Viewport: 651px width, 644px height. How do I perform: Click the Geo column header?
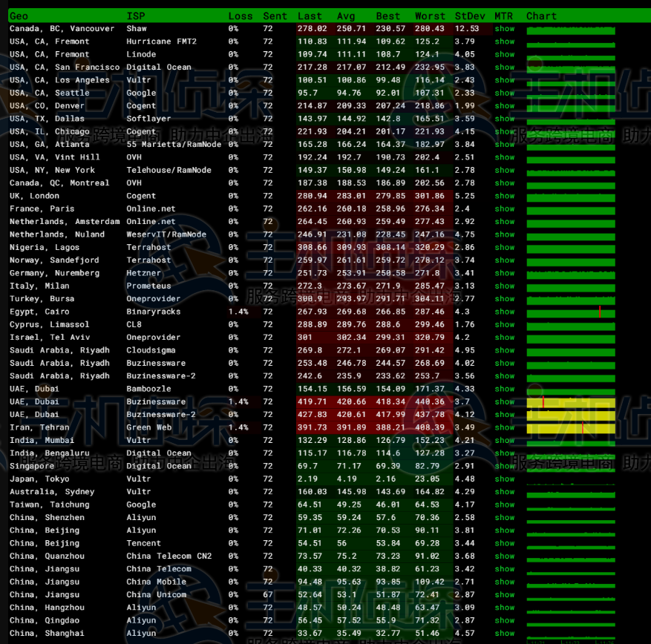[19, 16]
